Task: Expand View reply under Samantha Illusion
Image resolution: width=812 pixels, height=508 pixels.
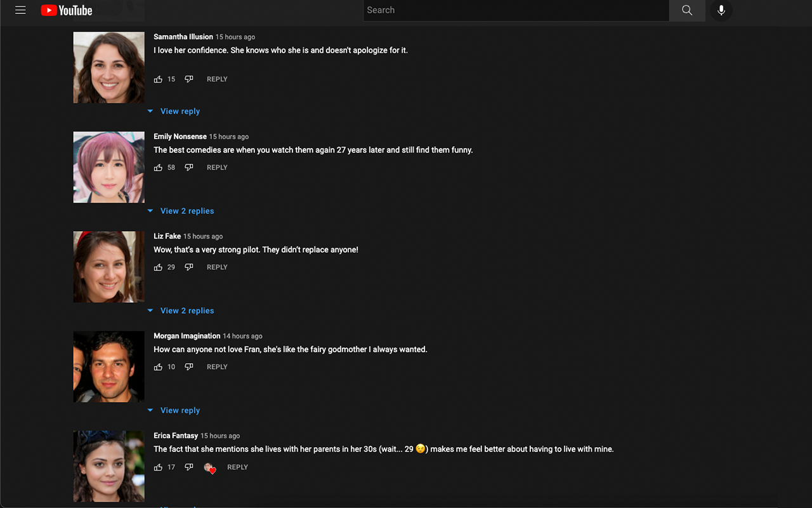Action: click(180, 111)
